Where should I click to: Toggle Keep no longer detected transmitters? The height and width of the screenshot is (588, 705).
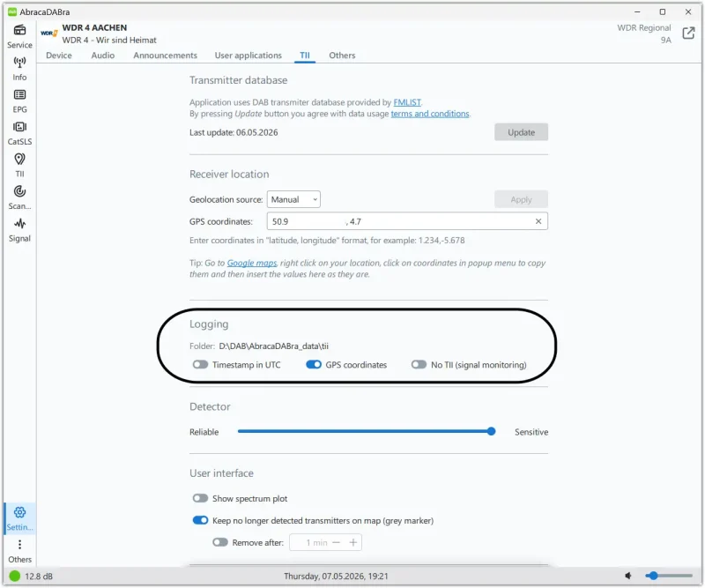point(201,520)
